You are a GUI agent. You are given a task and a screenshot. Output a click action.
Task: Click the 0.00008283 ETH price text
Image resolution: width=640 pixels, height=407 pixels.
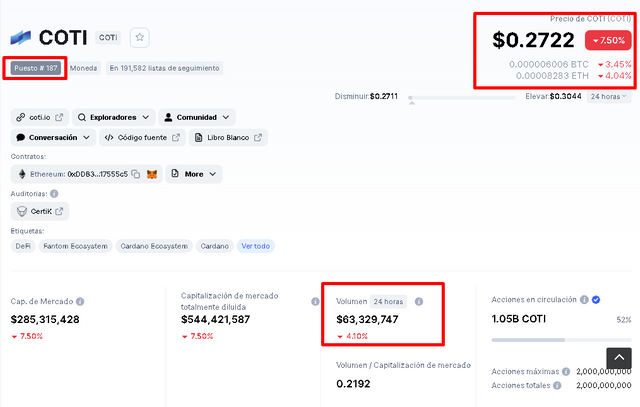click(552, 76)
